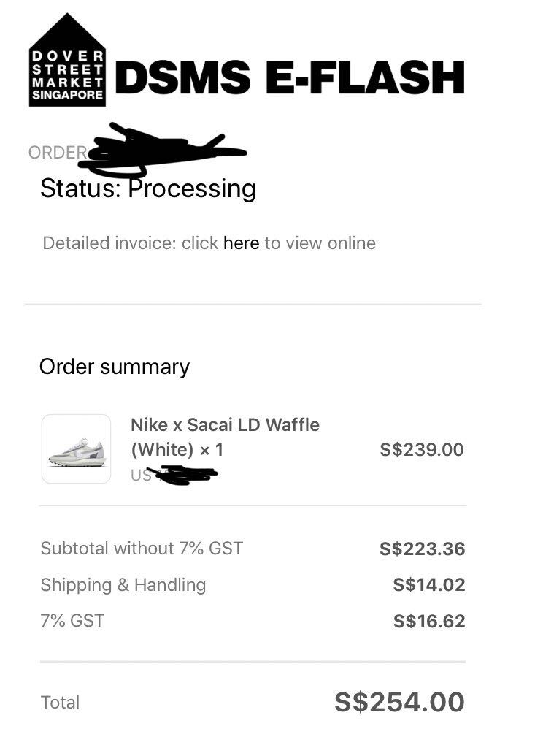The width and height of the screenshot is (535, 756).
Task: Click the ORDER label
Action: [x=57, y=153]
